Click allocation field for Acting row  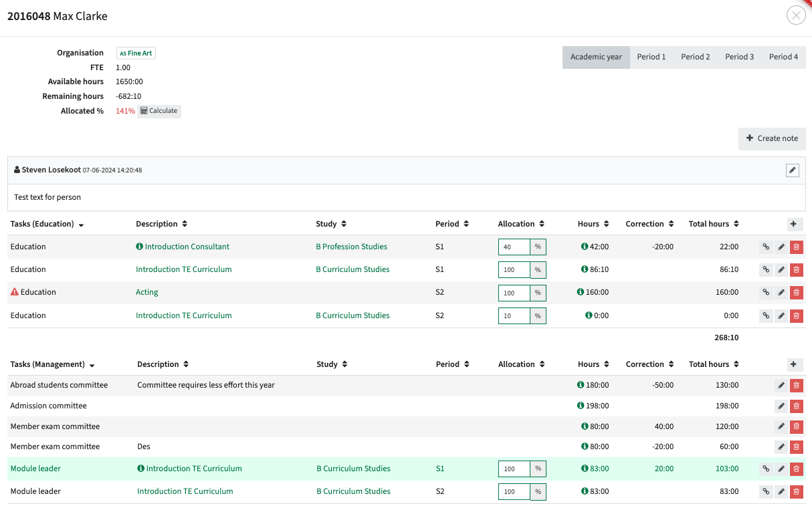514,293
